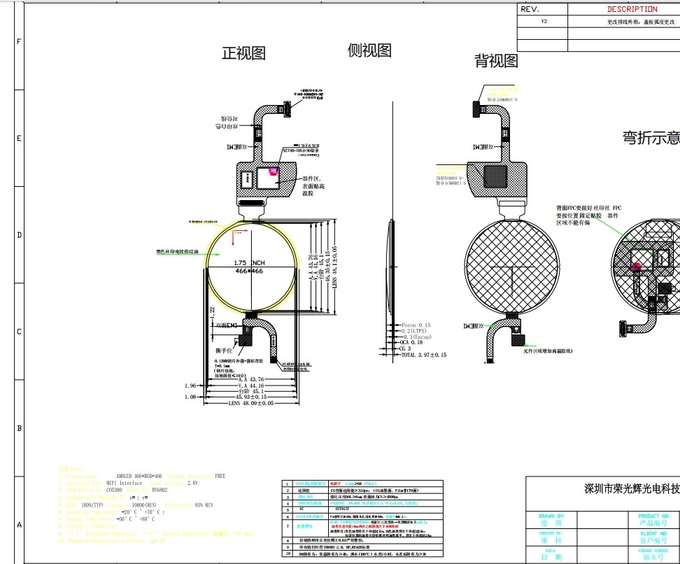Click the 1.75 INCH label in the circle
This screenshot has width=680, height=564.
tap(249, 263)
